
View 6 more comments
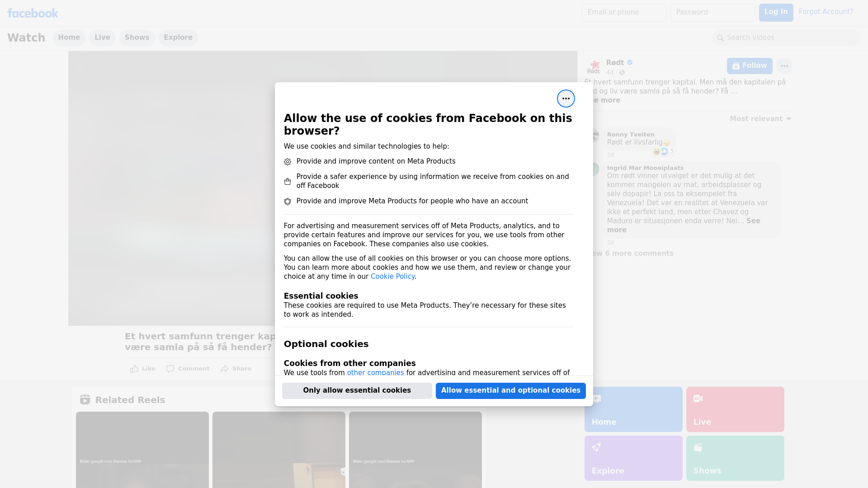632,253
